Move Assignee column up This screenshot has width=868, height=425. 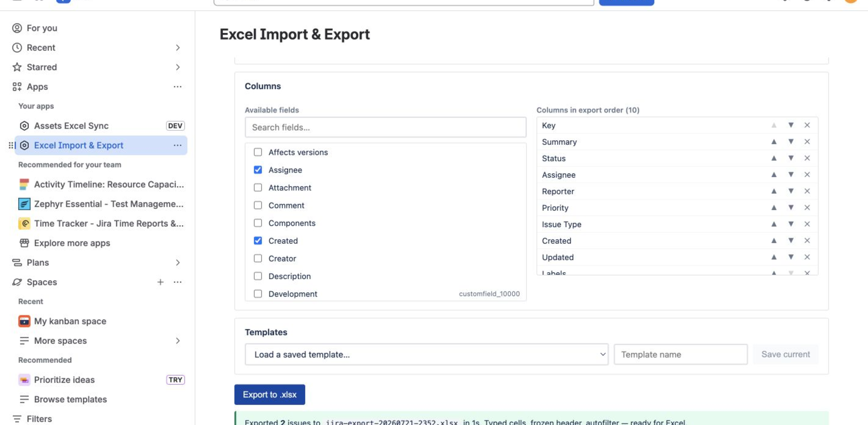(774, 175)
